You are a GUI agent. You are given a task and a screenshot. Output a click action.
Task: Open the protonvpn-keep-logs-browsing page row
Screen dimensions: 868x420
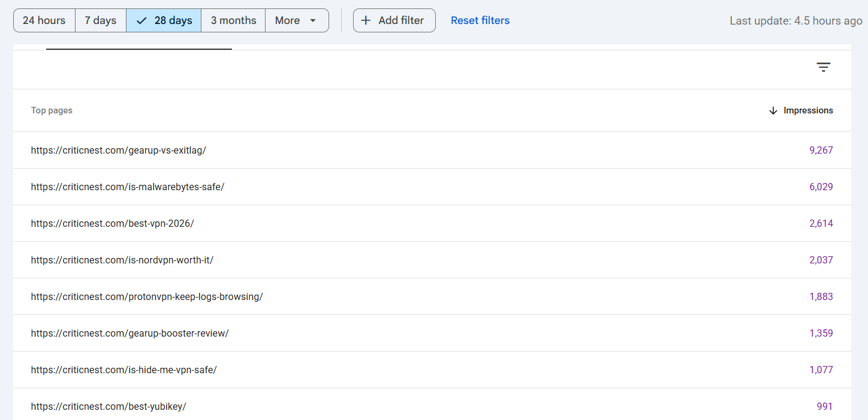(x=432, y=296)
